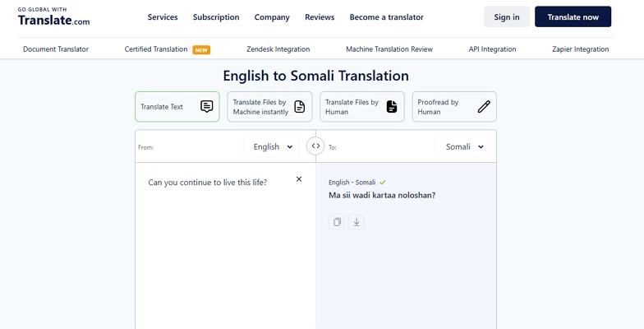Screen dimensions: 644x329
Task: Open Certified Translation link
Action: pyautogui.click(x=156, y=49)
